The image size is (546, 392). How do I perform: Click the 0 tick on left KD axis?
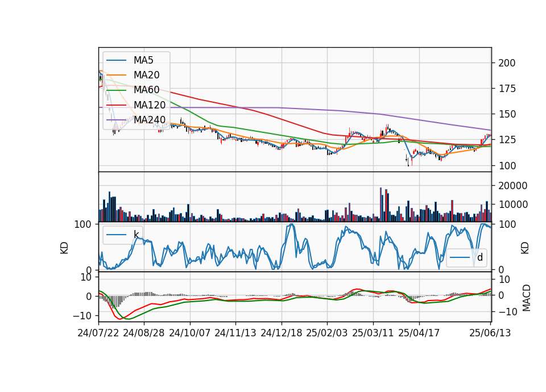click(x=89, y=270)
